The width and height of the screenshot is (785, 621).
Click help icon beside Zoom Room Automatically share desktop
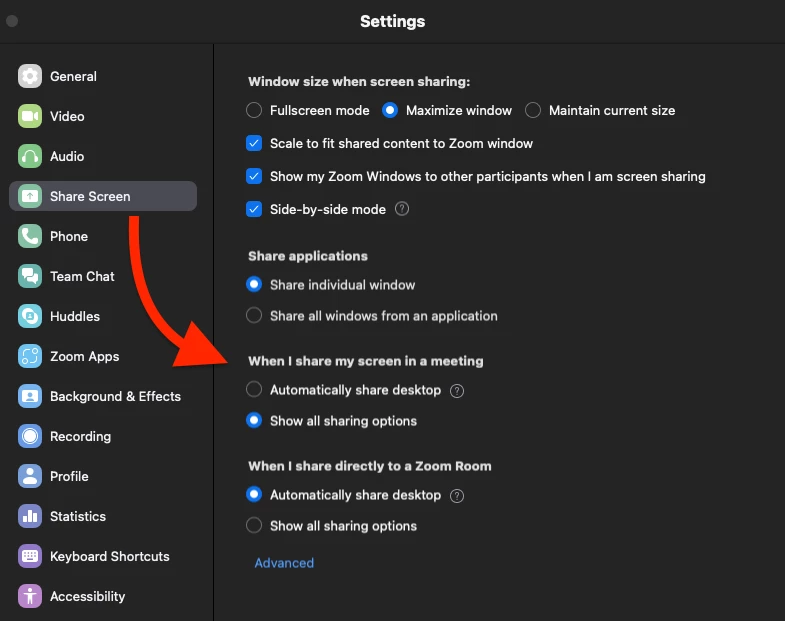[457, 496]
